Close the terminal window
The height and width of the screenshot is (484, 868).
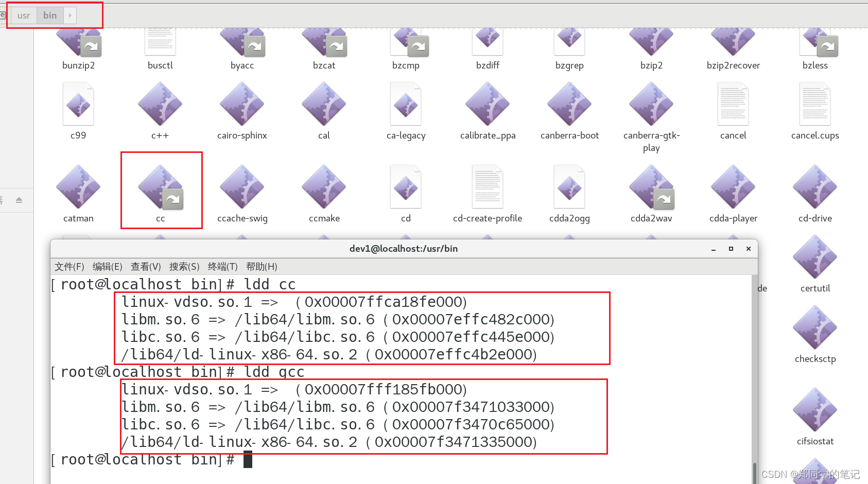point(749,249)
